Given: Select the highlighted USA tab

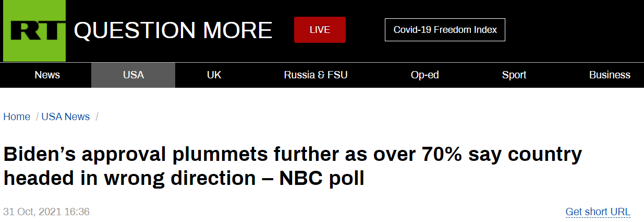Looking at the screenshot, I should click(x=133, y=75).
